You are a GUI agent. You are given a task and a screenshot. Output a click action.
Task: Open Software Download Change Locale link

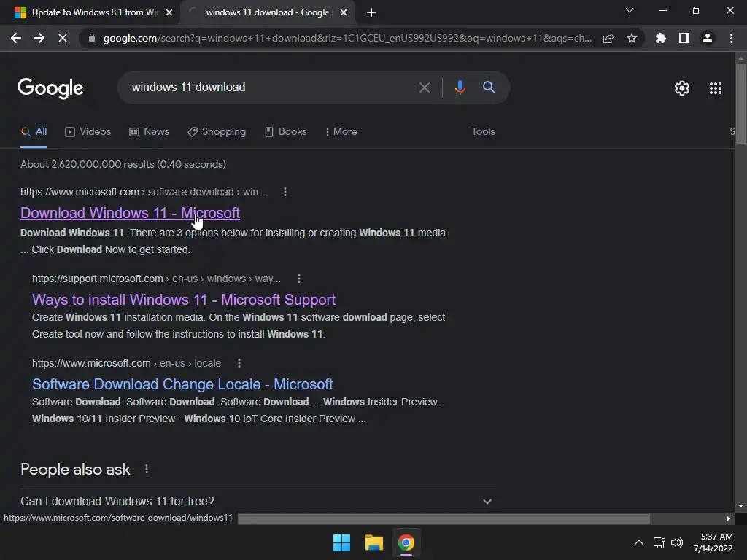click(x=182, y=384)
